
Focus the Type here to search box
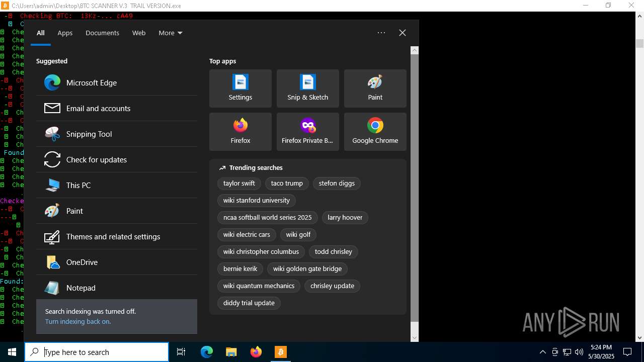[x=97, y=352]
